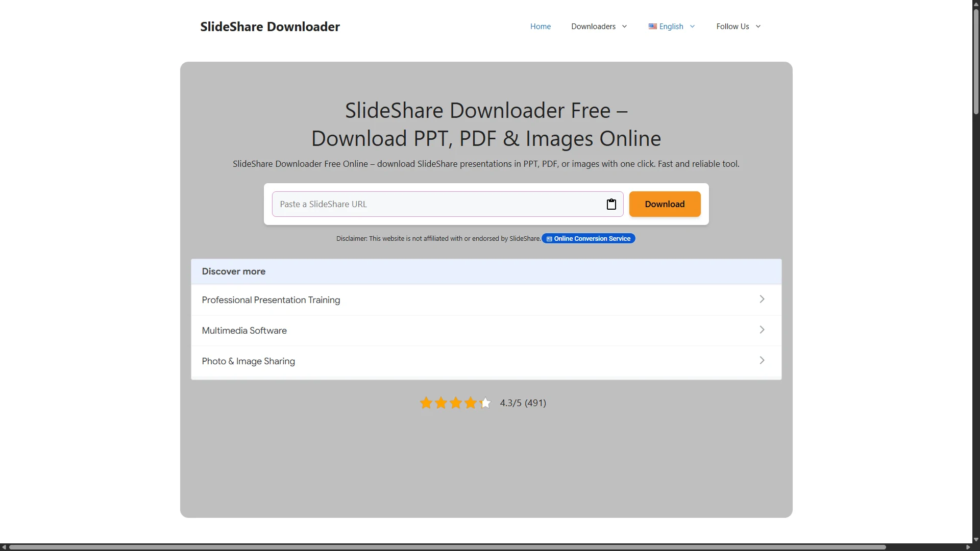980x551 pixels.
Task: Click the horizontal scrollbar thumb
Action: (x=447, y=547)
